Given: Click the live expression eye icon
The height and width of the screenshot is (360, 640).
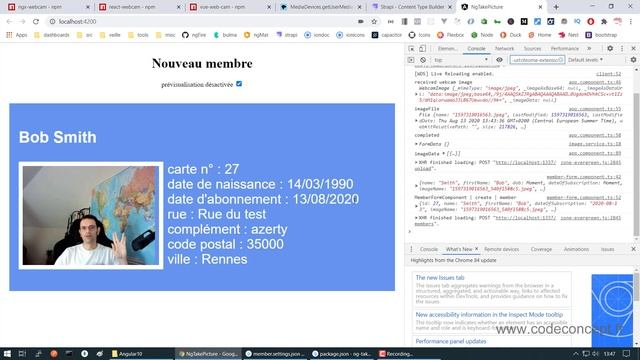Looking at the screenshot, I should coord(499,60).
